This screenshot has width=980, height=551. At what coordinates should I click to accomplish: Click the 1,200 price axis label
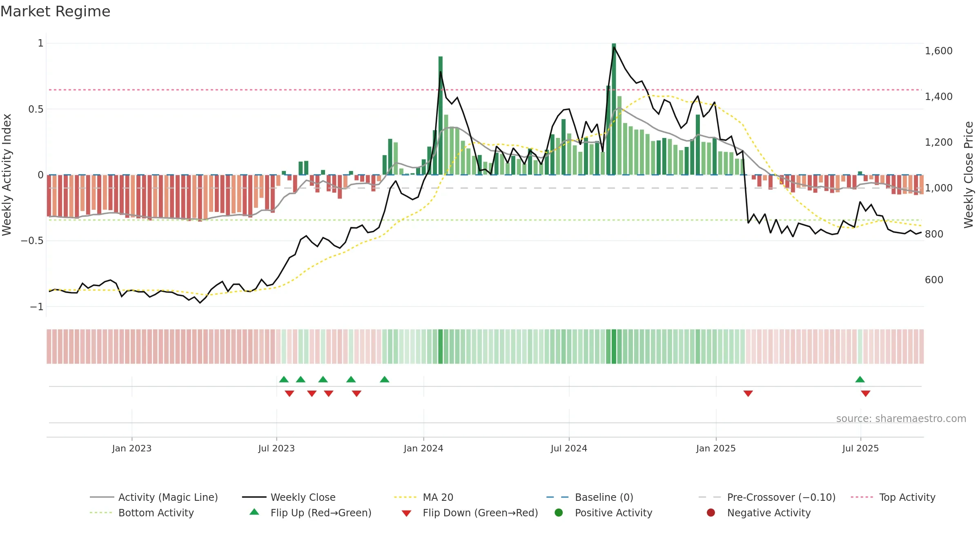coord(938,142)
